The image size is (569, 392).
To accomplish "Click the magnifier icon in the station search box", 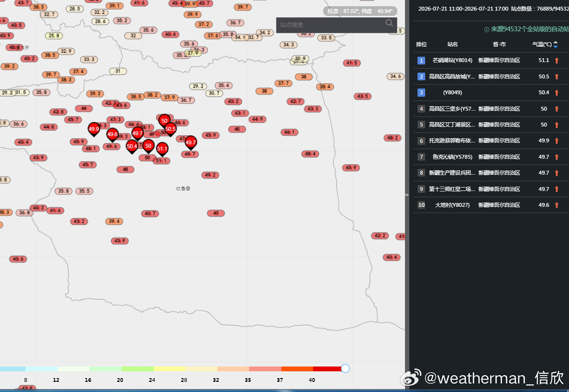I will coord(389,23).
